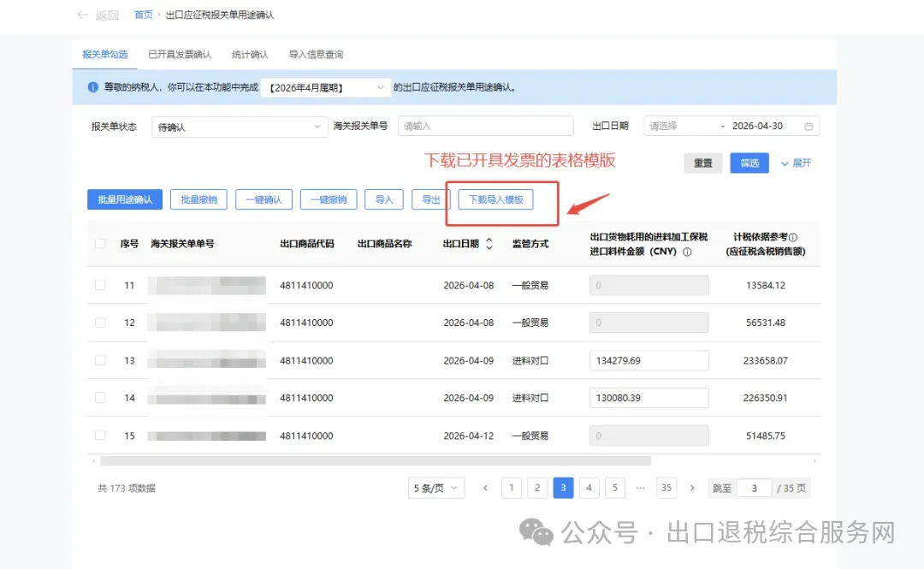
Task: Toggle the select-all header checkbox
Action: pyautogui.click(x=100, y=244)
